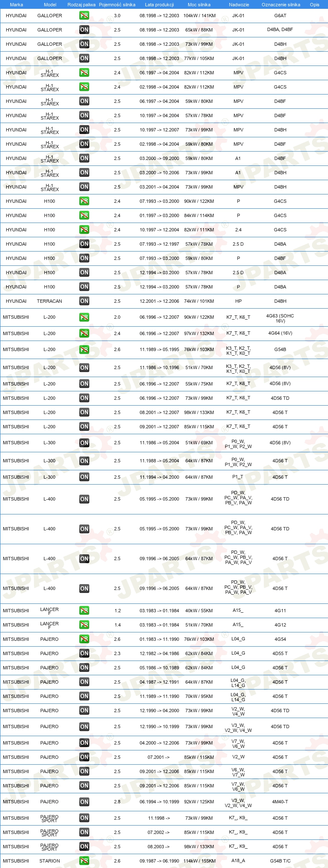Click diesel icon for Pajero Sport 07.2002 row
Screen dimensions: 328x868
click(x=84, y=832)
